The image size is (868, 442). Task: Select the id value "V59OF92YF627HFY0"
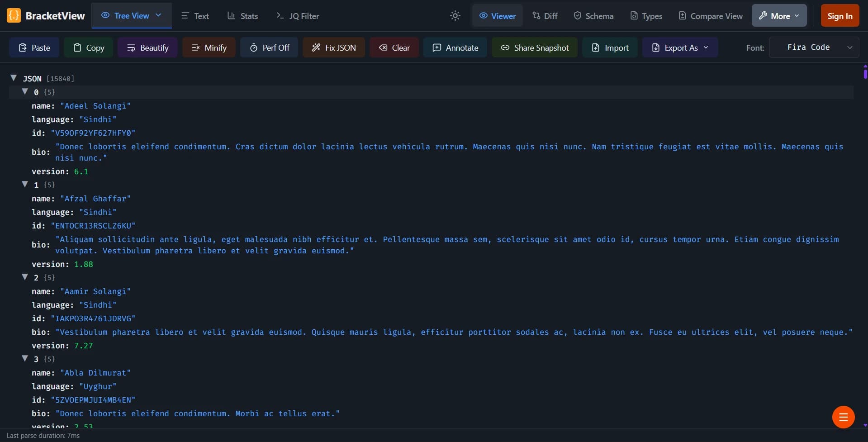[93, 133]
